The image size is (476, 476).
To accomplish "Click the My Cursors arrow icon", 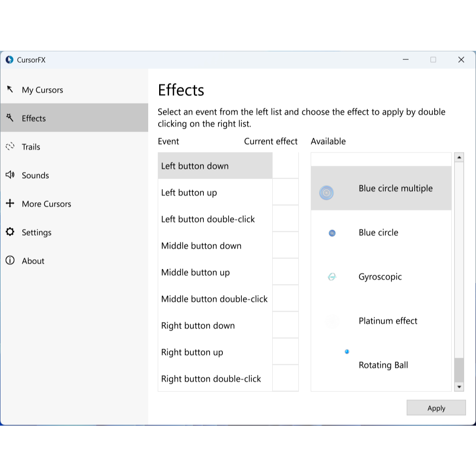I will click(x=10, y=89).
